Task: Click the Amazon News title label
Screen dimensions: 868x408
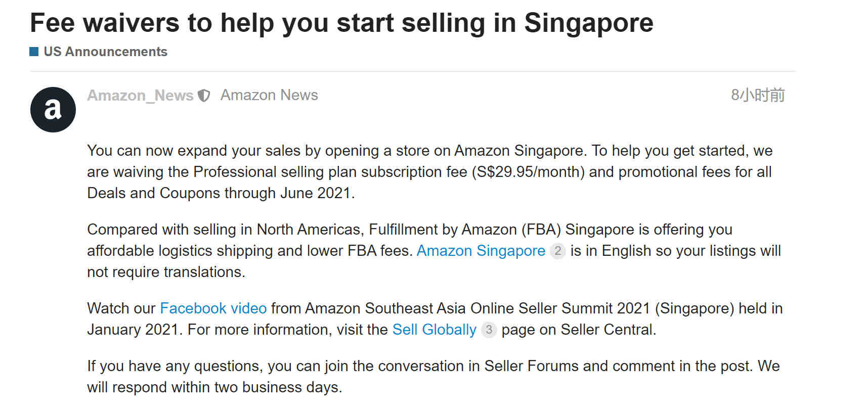Action: [x=269, y=95]
